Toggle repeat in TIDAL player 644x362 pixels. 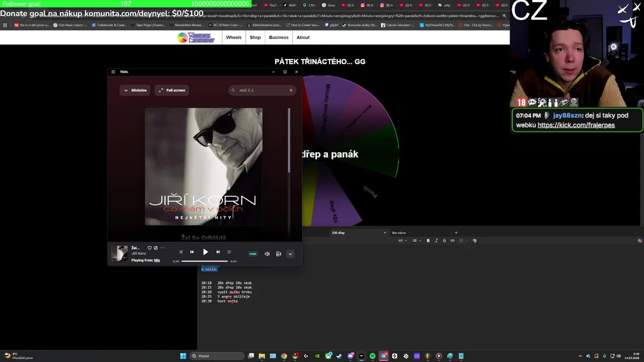pyautogui.click(x=229, y=252)
